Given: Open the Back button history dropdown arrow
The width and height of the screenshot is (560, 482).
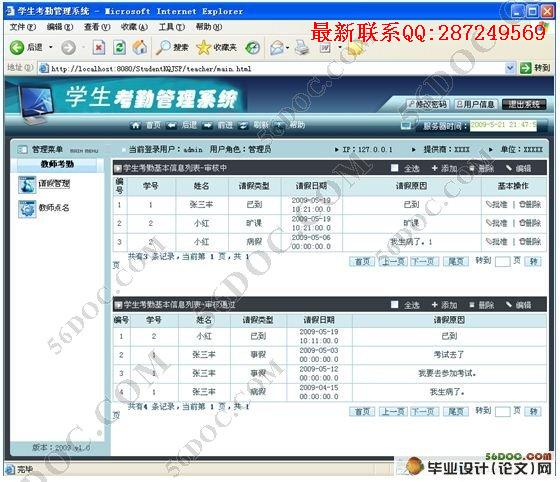Looking at the screenshot, I should click(x=51, y=47).
